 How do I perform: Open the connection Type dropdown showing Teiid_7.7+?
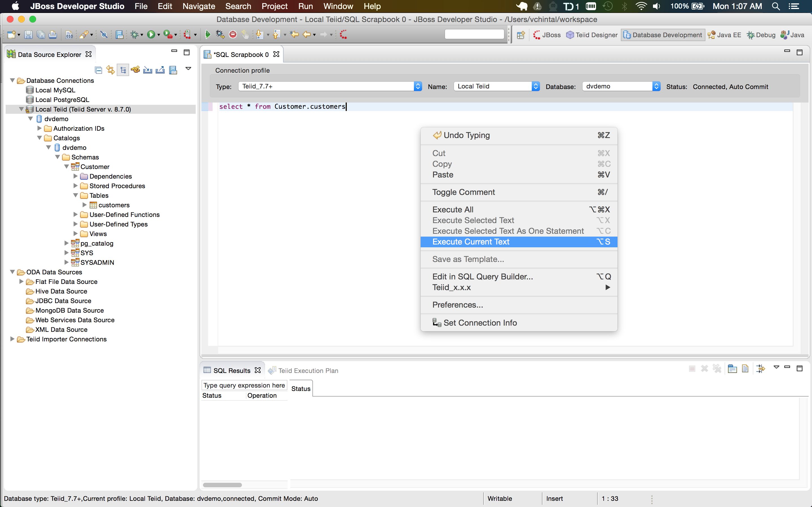(418, 86)
